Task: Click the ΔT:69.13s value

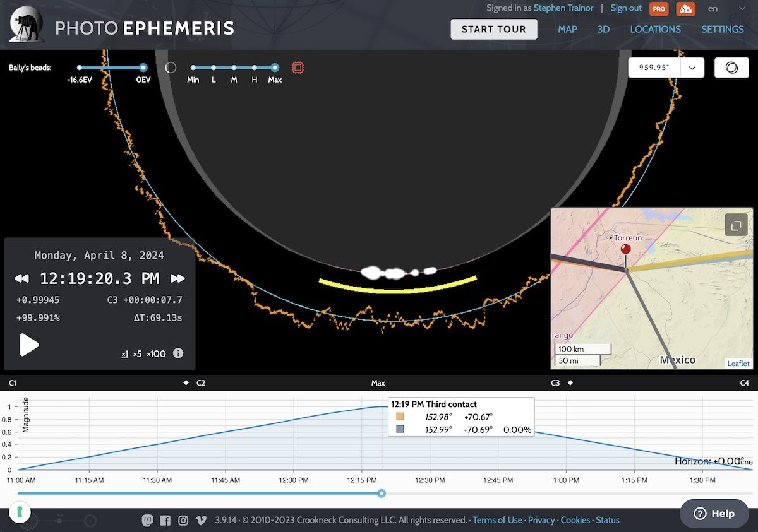Action: coord(158,317)
